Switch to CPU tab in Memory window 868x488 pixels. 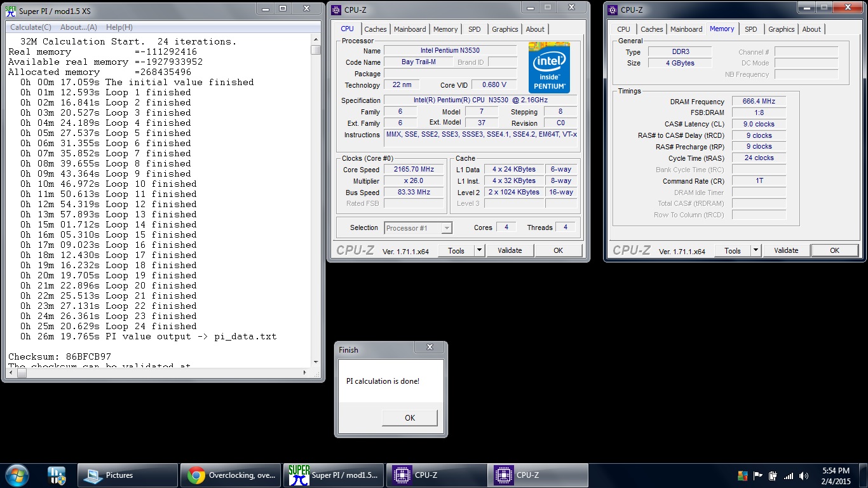pos(624,29)
